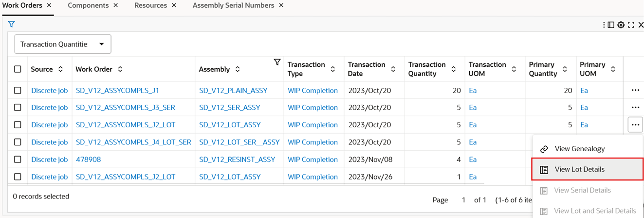
Task: Sort by the Transaction UOM column
Action: click(514, 69)
